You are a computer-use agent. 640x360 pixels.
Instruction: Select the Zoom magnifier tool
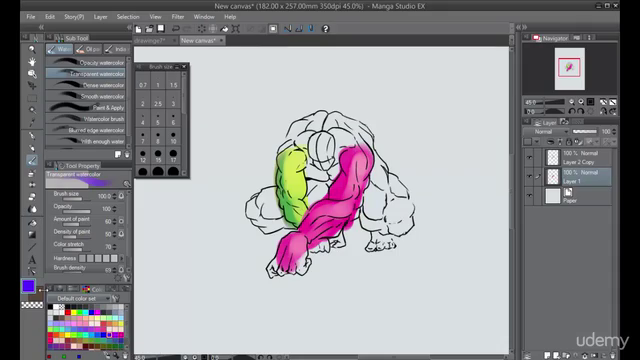[x=32, y=49]
